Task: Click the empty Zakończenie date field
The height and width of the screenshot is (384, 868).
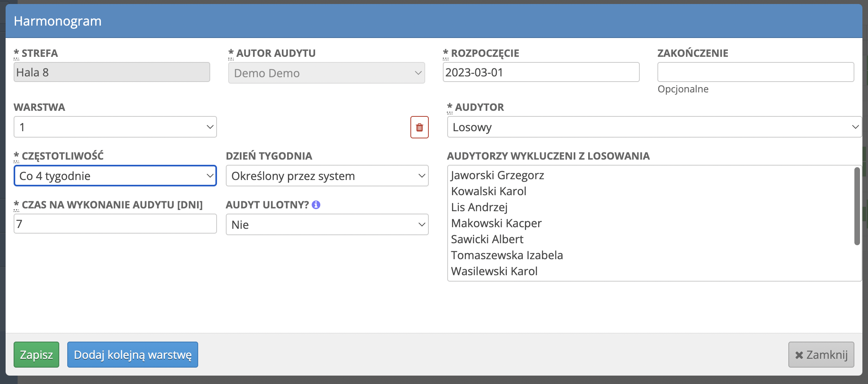Action: pyautogui.click(x=755, y=72)
